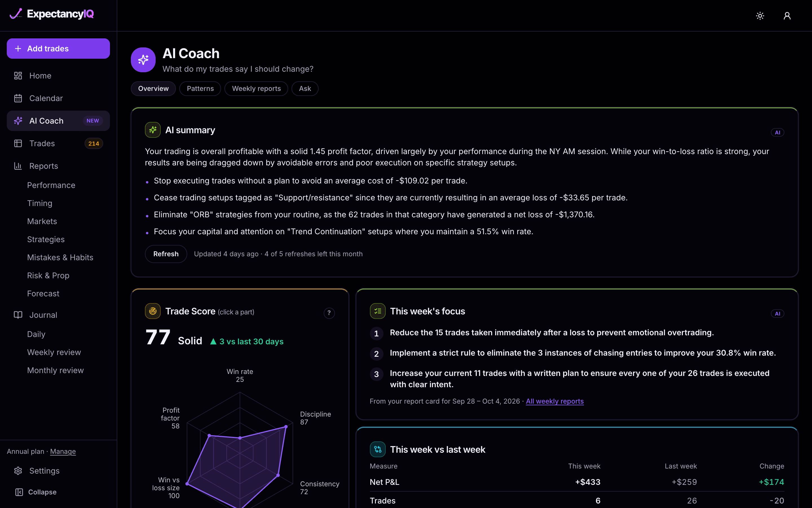The image size is (812, 508).
Task: Click the Journal book icon
Action: tap(18, 315)
